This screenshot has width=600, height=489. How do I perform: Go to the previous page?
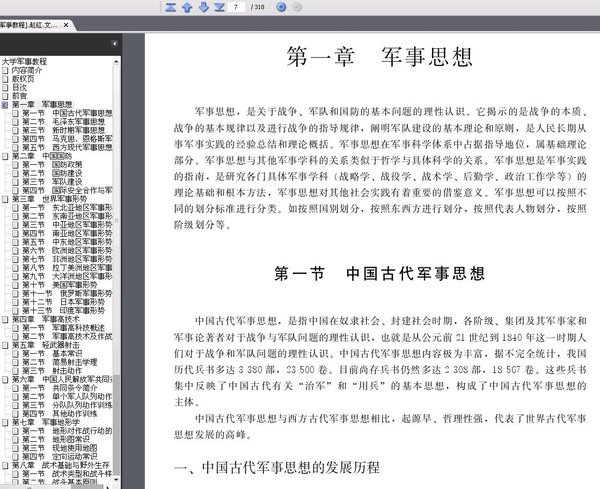[187, 7]
